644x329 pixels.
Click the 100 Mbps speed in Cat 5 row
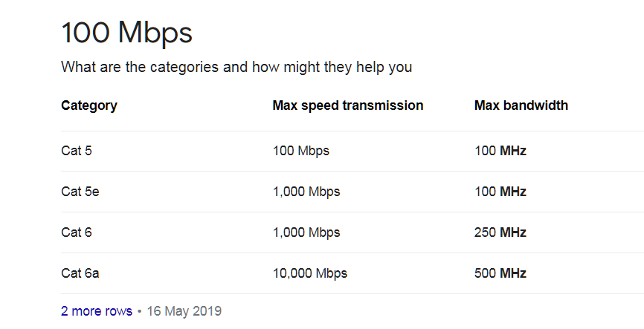[x=300, y=151]
